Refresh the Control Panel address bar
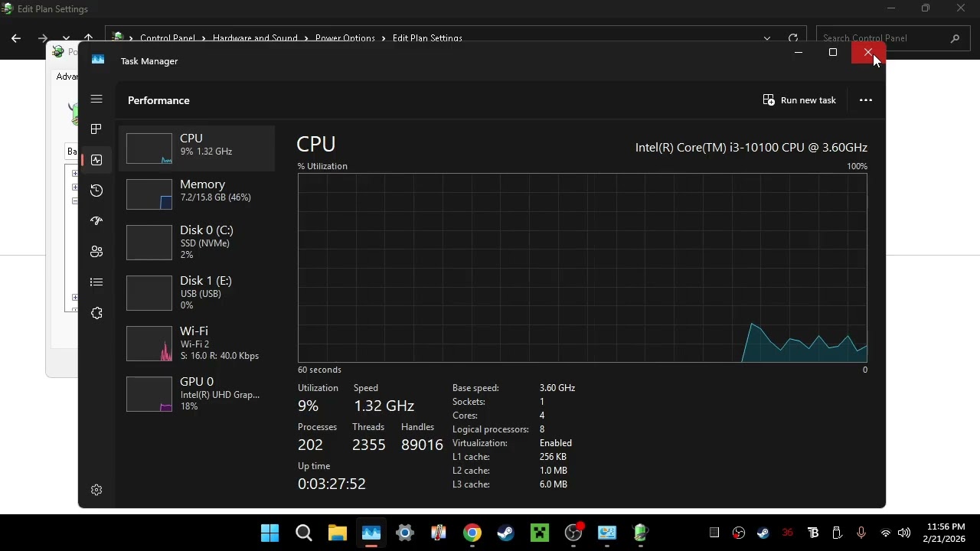Viewport: 980px width, 551px height. (x=793, y=38)
